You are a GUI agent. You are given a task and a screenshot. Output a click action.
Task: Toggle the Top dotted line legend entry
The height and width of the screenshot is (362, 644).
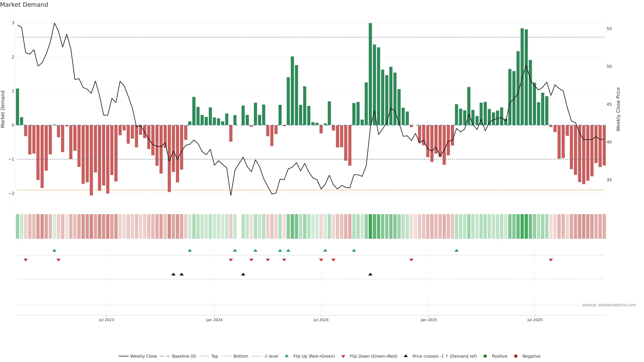tap(214, 356)
